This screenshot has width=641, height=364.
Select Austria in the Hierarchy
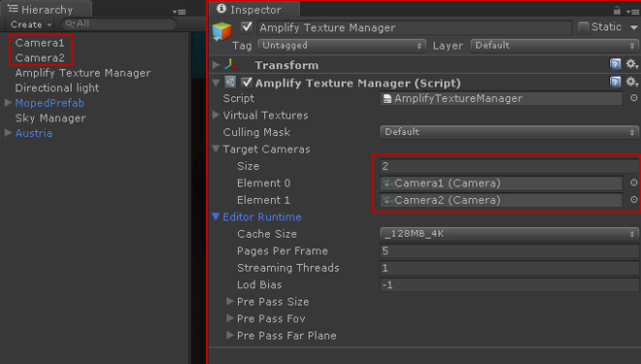34,133
